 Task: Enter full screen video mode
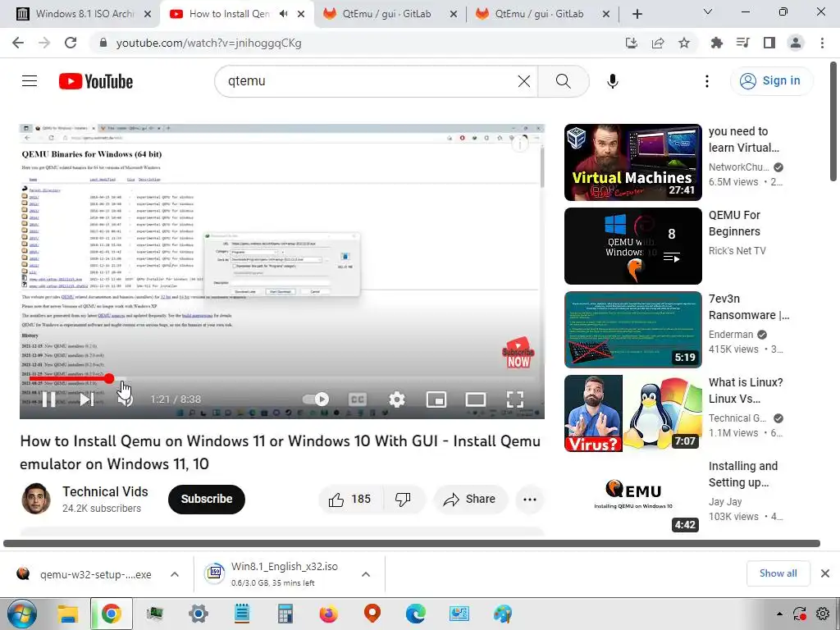coord(515,399)
